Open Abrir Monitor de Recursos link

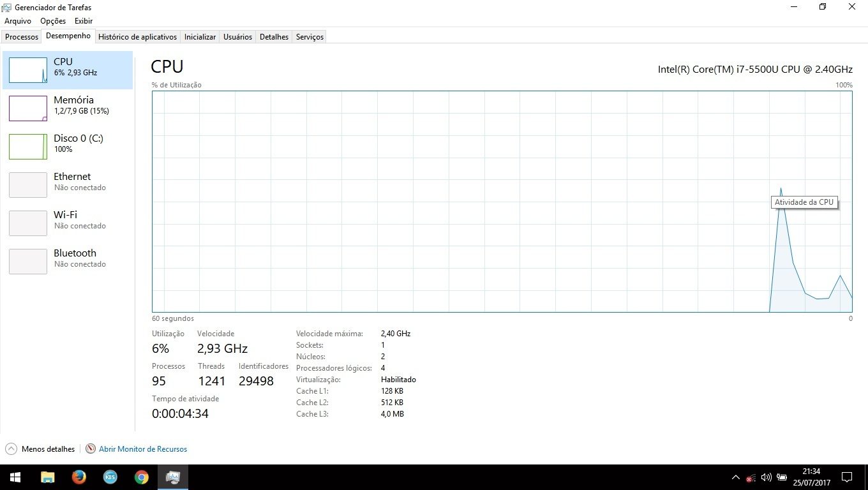(143, 449)
